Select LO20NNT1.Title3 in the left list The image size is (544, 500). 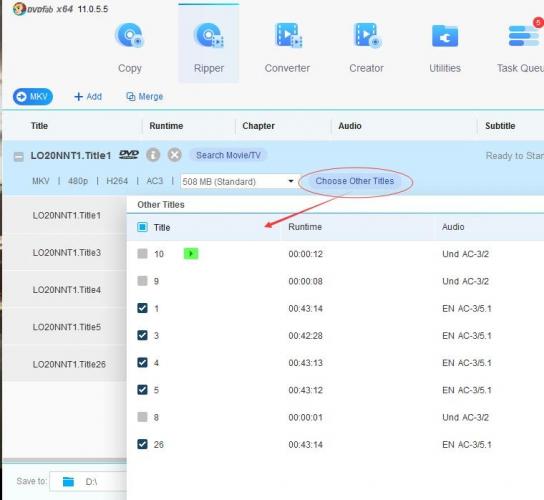coord(65,252)
